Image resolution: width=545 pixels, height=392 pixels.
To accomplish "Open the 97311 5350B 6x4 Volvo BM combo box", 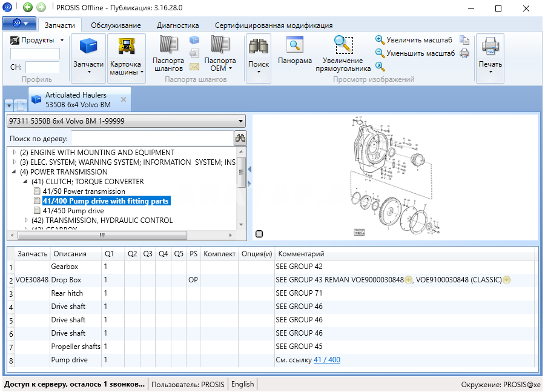I will pyautogui.click(x=126, y=121).
